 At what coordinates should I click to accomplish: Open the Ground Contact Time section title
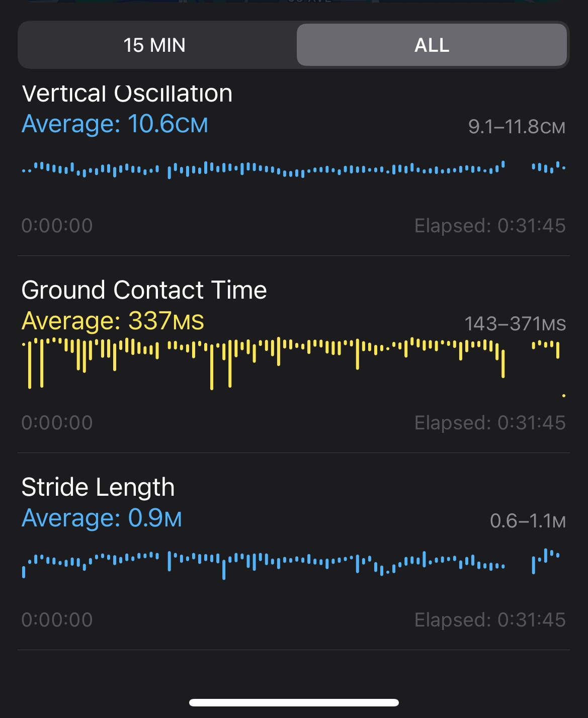tap(144, 290)
